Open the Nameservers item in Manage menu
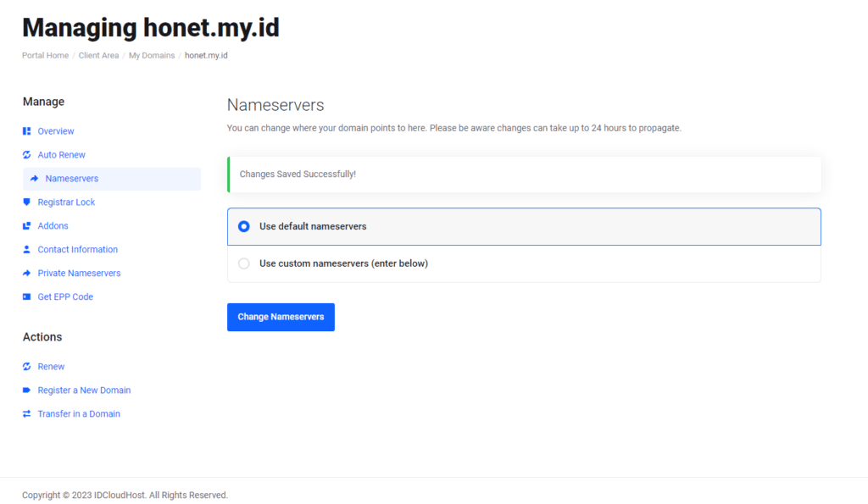 [72, 179]
